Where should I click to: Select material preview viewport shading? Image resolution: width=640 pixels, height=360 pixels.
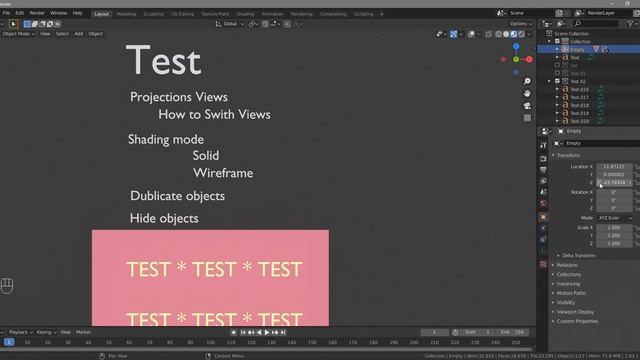[x=514, y=34]
